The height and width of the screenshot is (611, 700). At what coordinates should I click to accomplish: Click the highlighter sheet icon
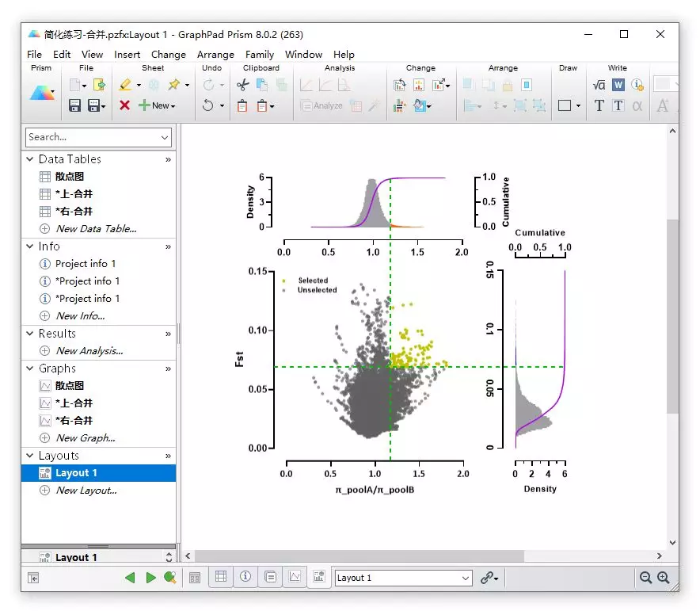click(x=125, y=85)
